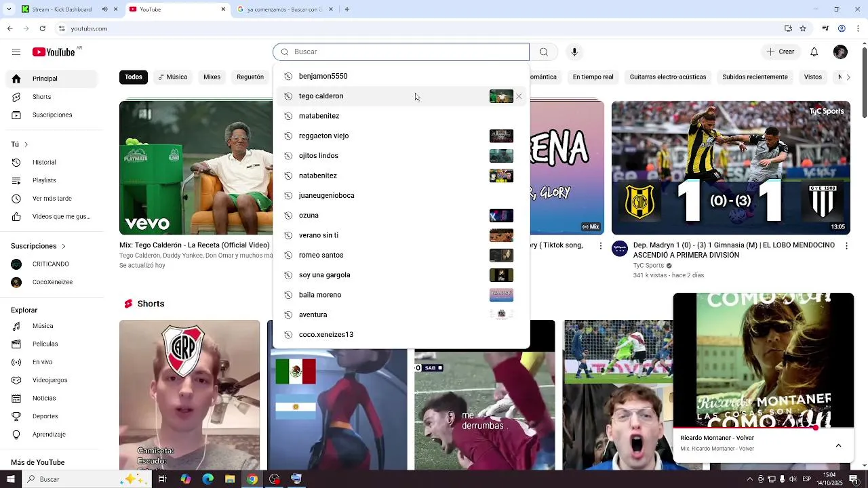Start voice search with microphone icon

pyautogui.click(x=574, y=52)
